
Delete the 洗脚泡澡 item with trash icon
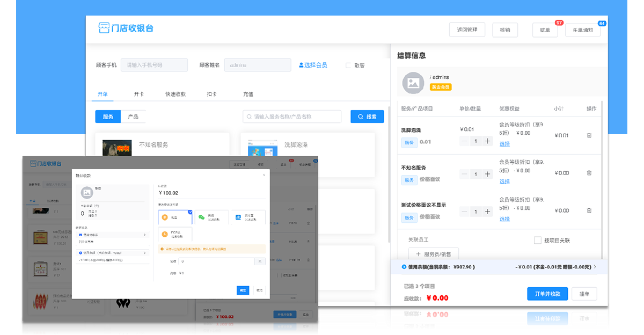589,136
